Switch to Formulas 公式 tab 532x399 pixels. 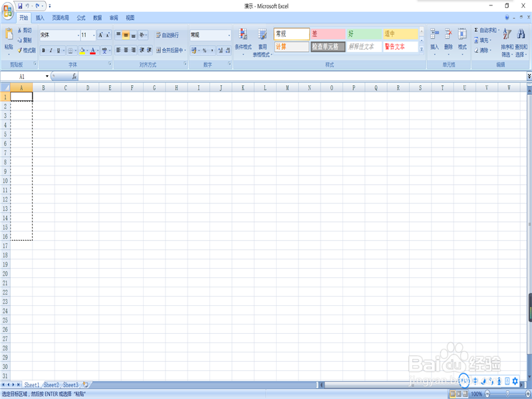(x=80, y=18)
